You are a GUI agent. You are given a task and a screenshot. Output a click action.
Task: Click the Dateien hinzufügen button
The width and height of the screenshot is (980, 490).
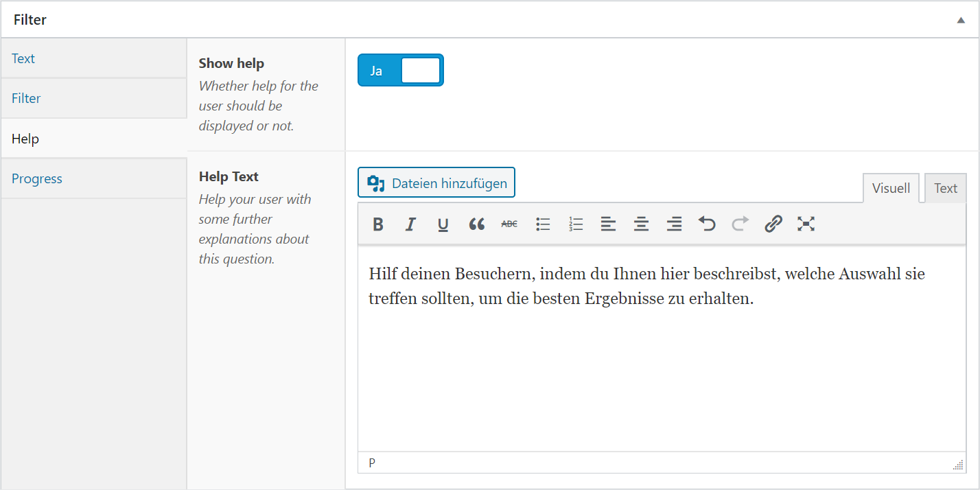click(x=436, y=183)
